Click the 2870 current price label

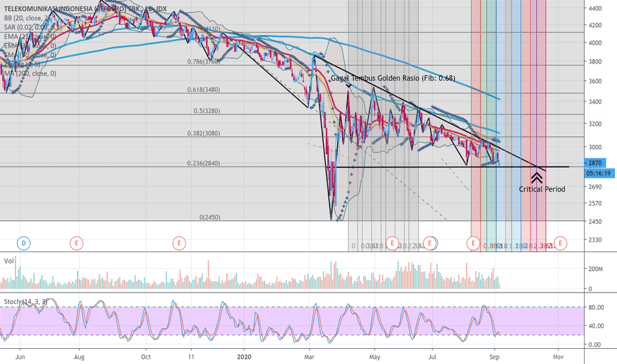point(595,163)
